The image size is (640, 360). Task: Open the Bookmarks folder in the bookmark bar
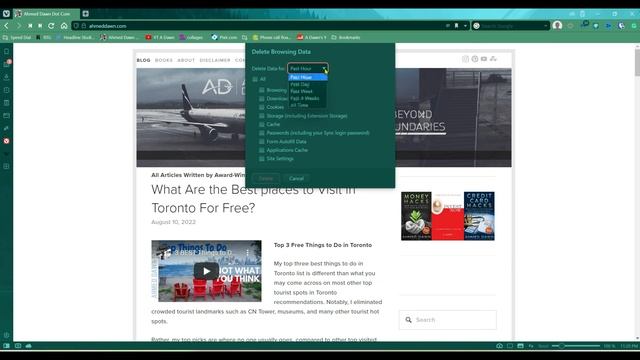(346, 37)
